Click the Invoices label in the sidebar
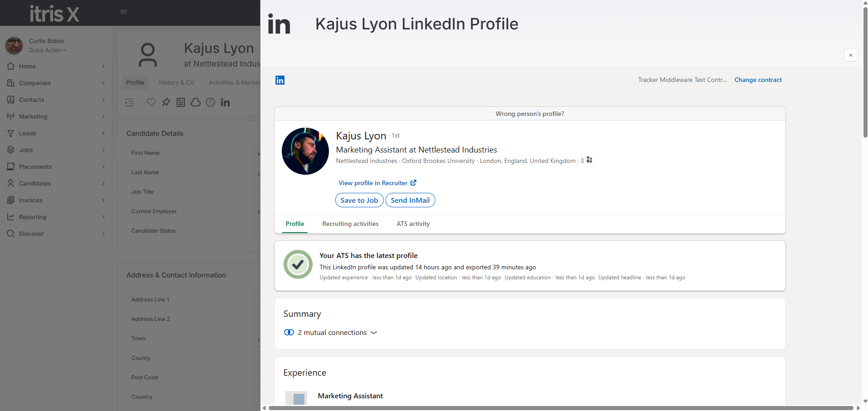This screenshot has width=868, height=411. tap(31, 200)
